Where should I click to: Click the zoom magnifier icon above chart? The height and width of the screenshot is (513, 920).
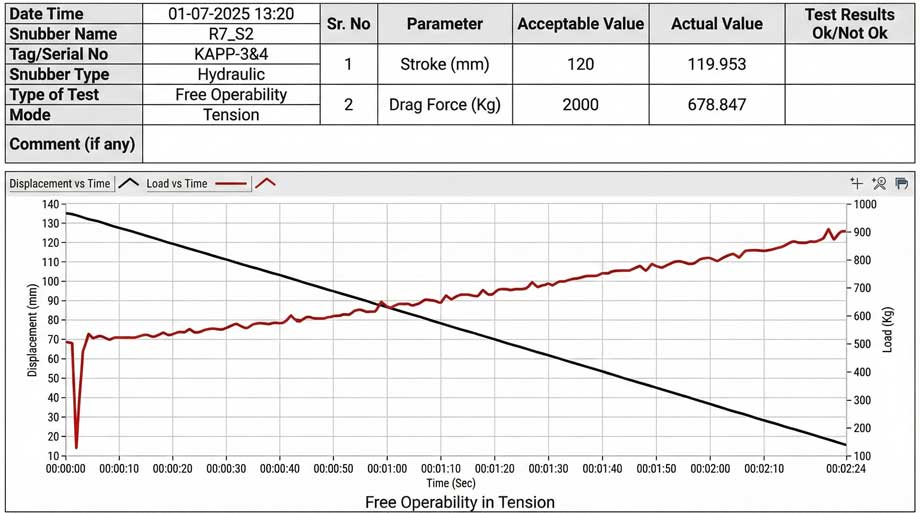tap(879, 183)
